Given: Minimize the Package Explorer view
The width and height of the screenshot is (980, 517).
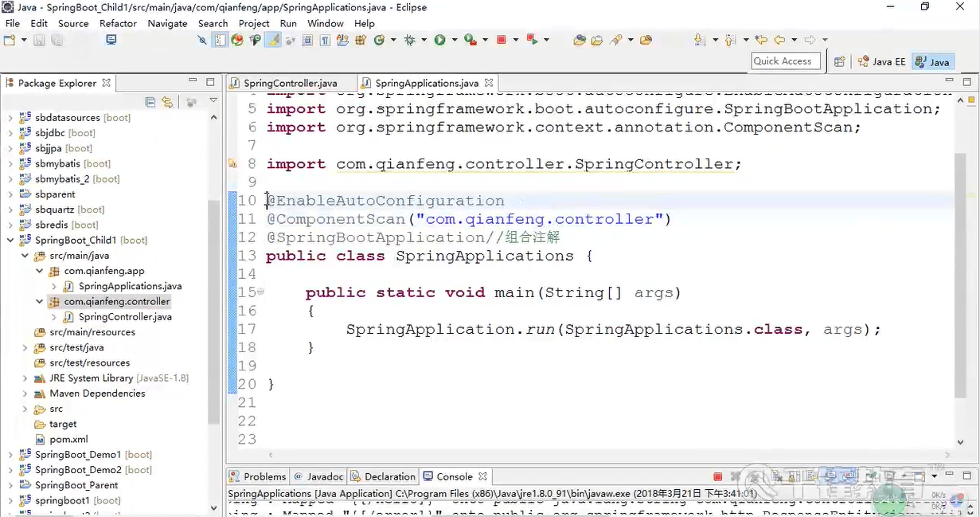Looking at the screenshot, I should [x=193, y=81].
